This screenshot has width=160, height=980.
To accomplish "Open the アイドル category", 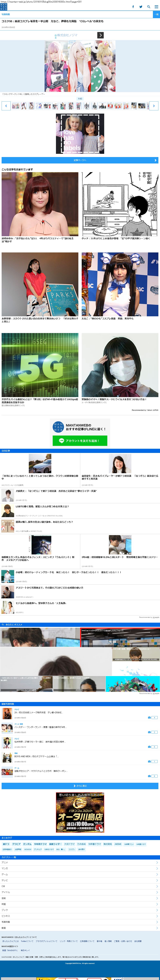I will [80, 892].
